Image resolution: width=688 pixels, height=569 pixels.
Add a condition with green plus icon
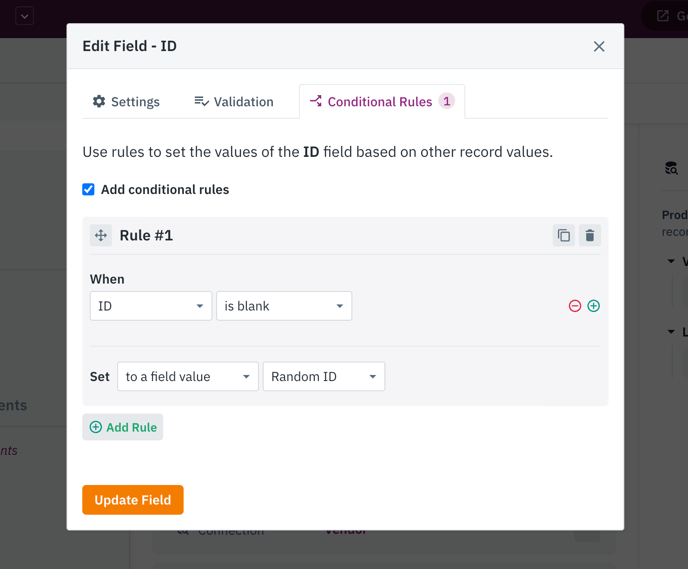coord(594,306)
